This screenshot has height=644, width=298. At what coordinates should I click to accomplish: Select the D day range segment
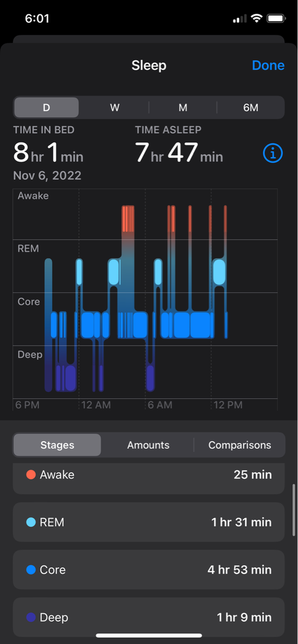pyautogui.click(x=47, y=107)
